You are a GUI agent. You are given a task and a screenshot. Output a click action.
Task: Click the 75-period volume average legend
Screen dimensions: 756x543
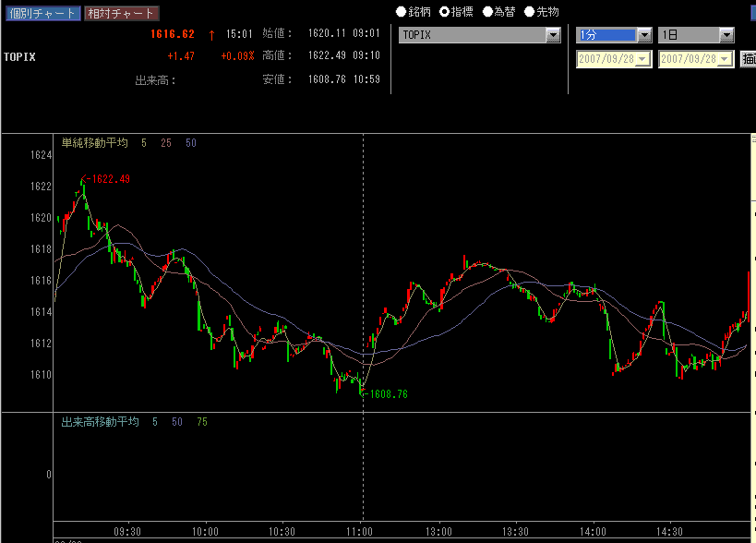tap(202, 422)
